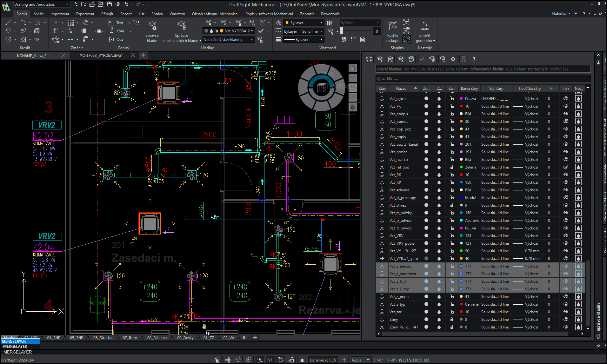Open the Vložit ribbon tab
The image size is (607, 364).
[38, 14]
